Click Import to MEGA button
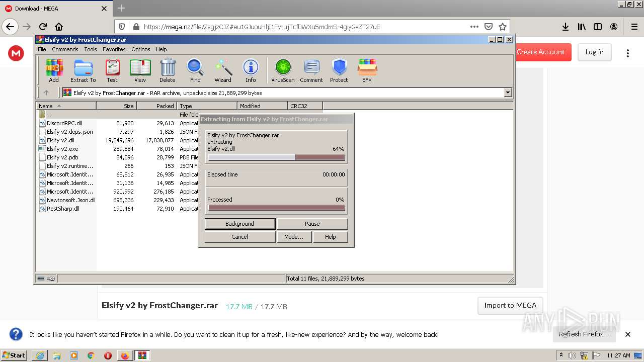 coord(510,305)
